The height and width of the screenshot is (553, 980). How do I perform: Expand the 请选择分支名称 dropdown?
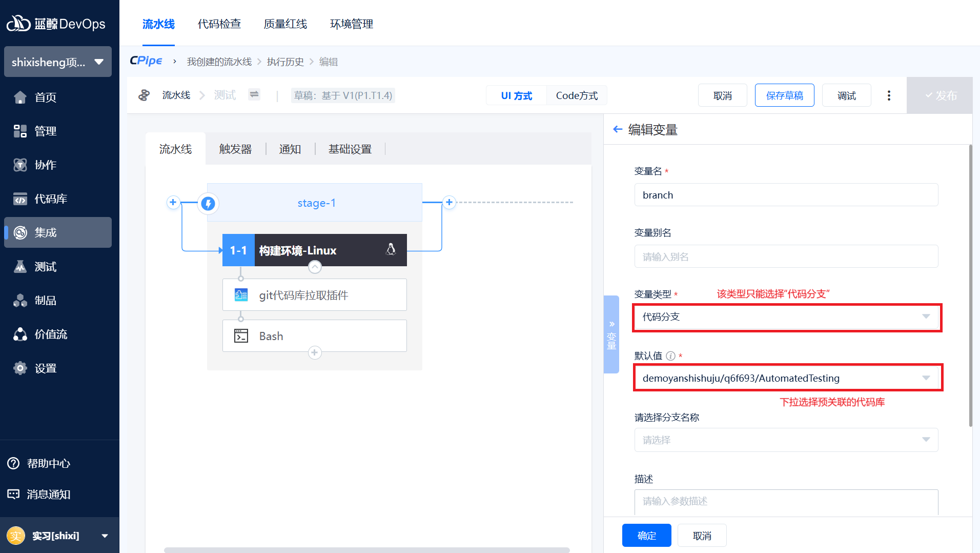coord(786,440)
